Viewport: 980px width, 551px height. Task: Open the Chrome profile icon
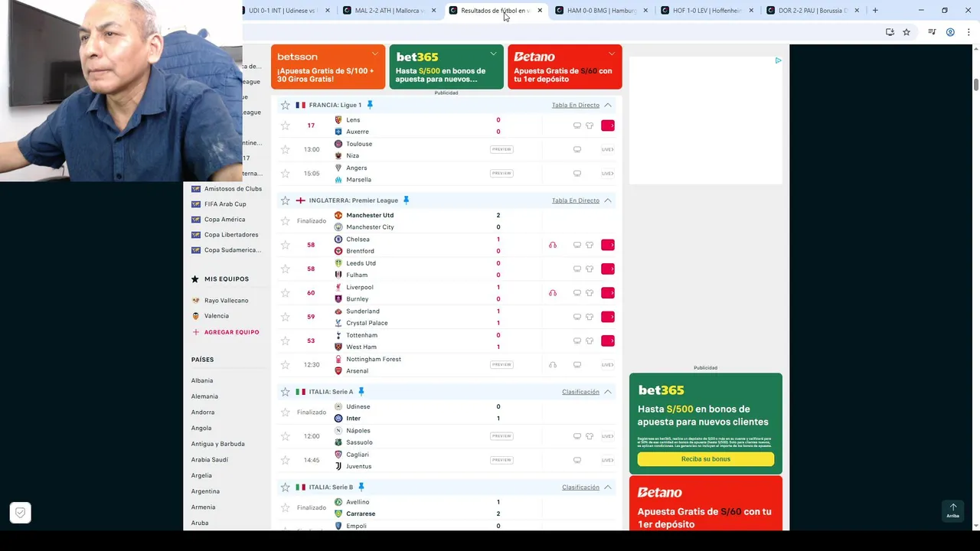[x=950, y=32]
